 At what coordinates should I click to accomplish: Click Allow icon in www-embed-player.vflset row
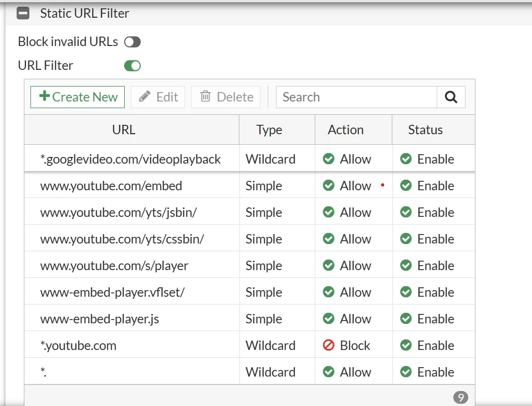point(329,292)
